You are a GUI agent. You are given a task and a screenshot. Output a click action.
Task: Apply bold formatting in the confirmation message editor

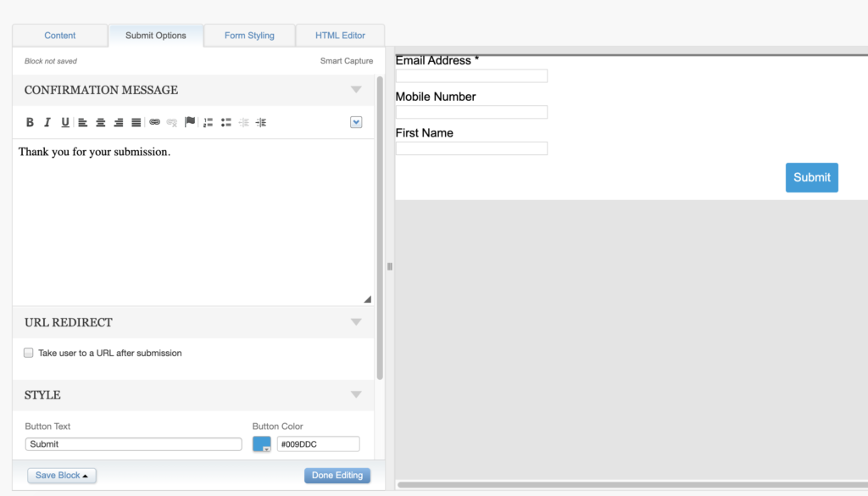click(x=30, y=122)
